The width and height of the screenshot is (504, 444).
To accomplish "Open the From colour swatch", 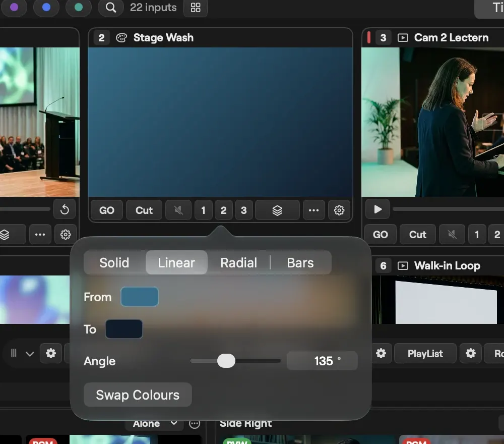I will click(140, 297).
